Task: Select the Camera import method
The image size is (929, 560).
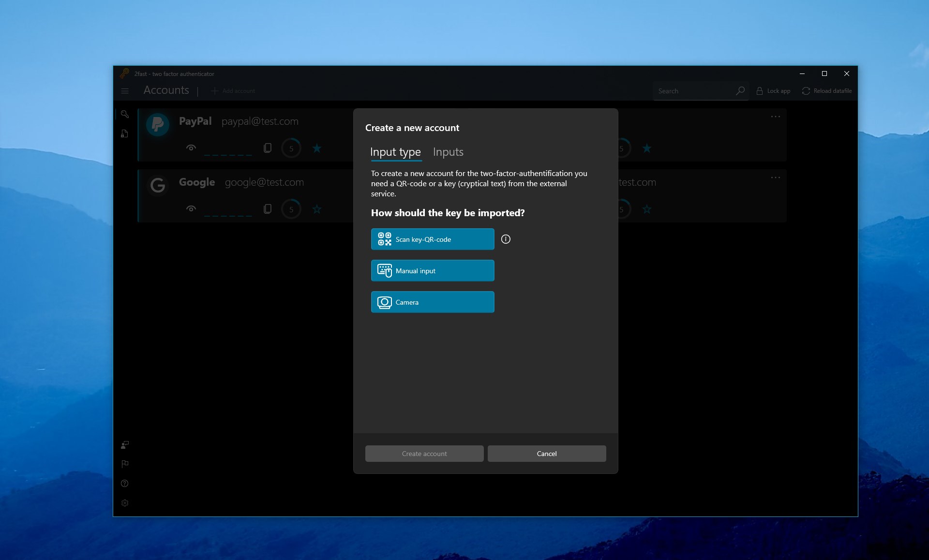Action: pyautogui.click(x=432, y=302)
